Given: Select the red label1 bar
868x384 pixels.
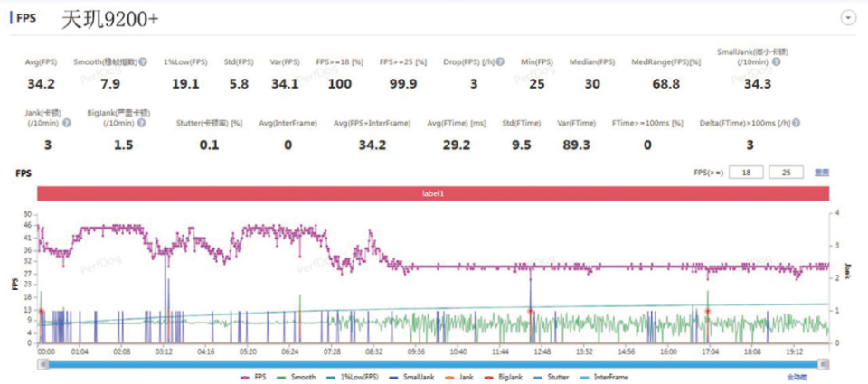Looking at the screenshot, I should point(433,193).
